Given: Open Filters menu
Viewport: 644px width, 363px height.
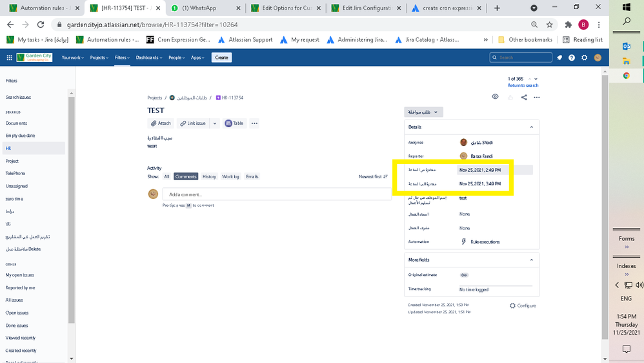Looking at the screenshot, I should pos(122,57).
